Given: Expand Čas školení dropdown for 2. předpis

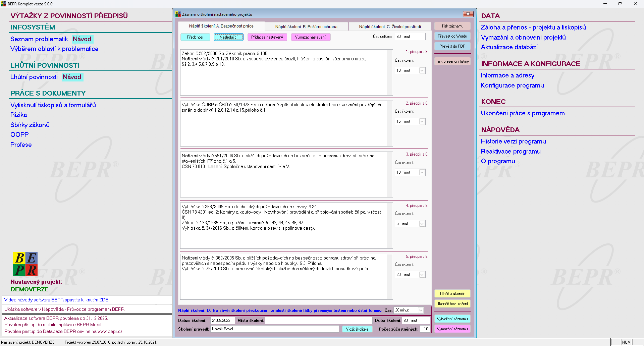Looking at the screenshot, I should click(x=422, y=121).
